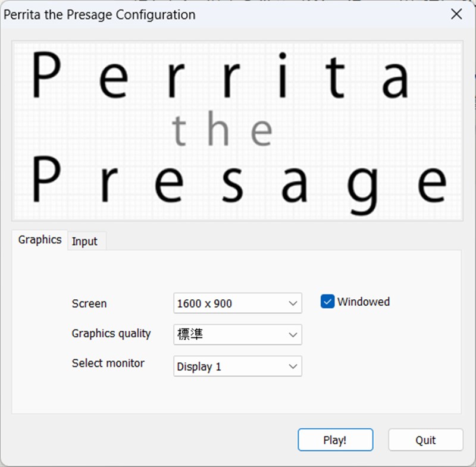Open the Graphics quality dropdown showing 標準
Image resolution: width=476 pixels, height=467 pixels.
[x=237, y=334]
